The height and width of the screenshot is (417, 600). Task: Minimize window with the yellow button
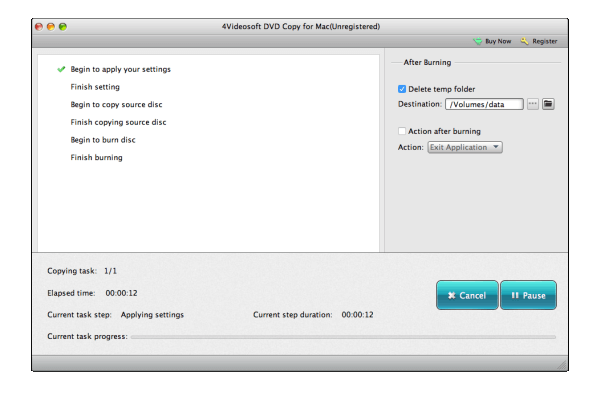51,26
